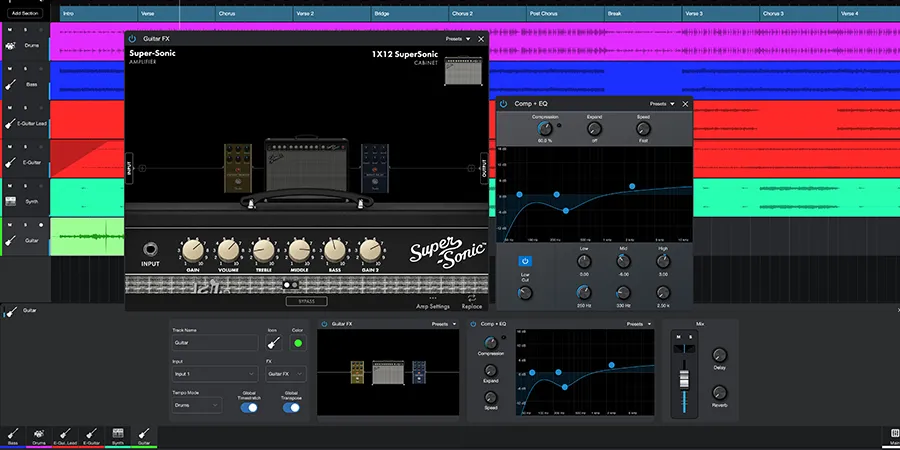Toggle Comp + EQ window power button

pyautogui.click(x=503, y=104)
